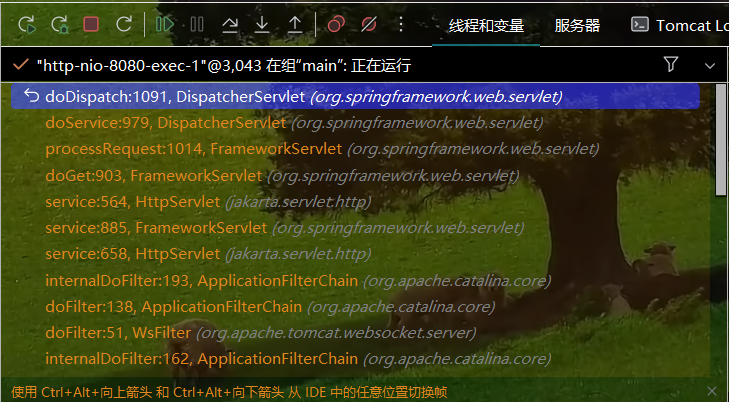View breakpoints with red circles icon

coord(336,24)
